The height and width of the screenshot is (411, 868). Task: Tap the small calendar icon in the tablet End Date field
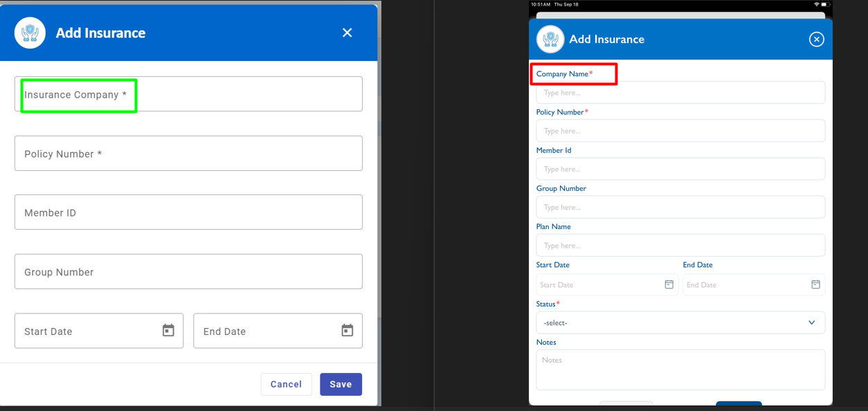815,284
